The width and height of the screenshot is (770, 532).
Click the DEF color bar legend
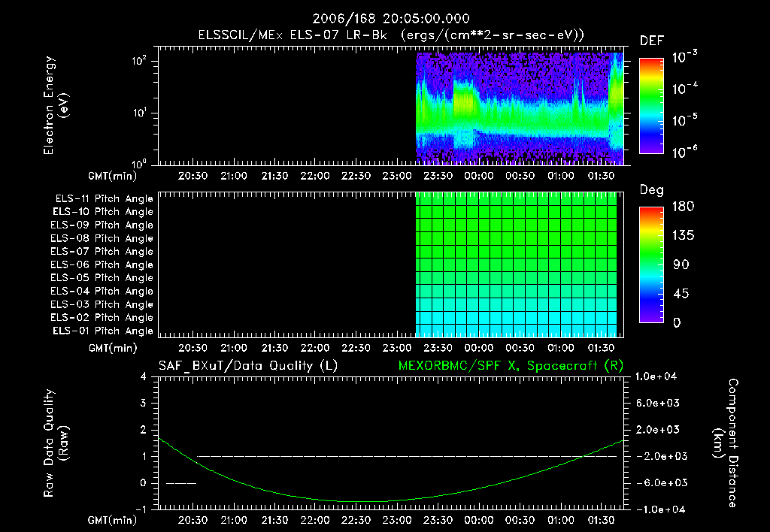click(651, 106)
